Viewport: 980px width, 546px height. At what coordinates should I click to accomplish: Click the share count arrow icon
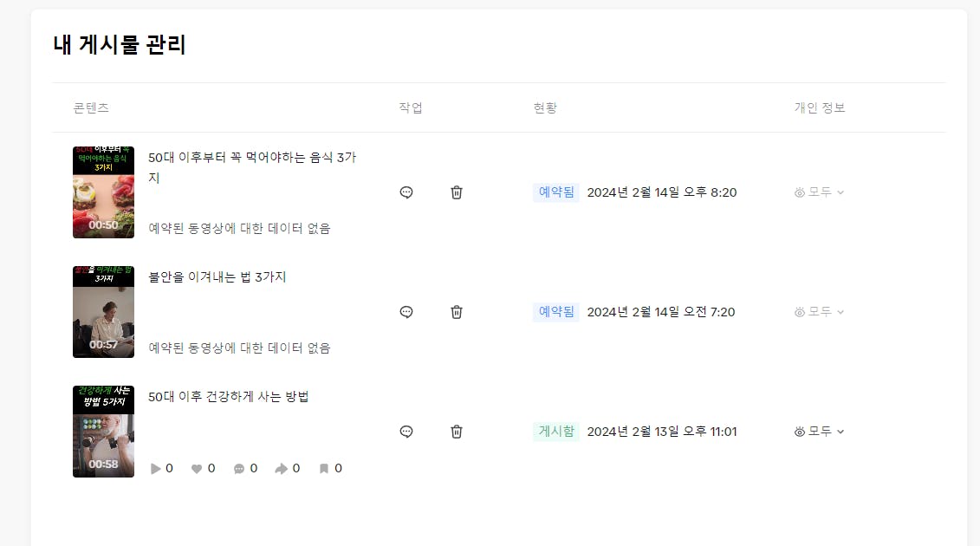pyautogui.click(x=282, y=469)
